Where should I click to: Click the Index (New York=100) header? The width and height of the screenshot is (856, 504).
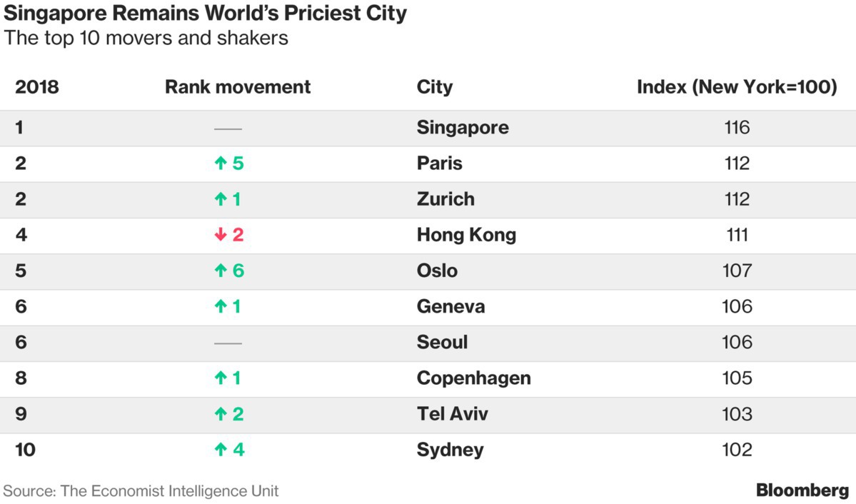pos(737,87)
